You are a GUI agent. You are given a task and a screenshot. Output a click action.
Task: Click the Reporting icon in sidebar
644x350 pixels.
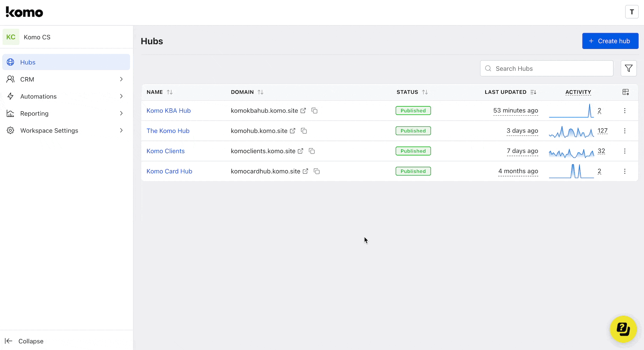pyautogui.click(x=10, y=113)
